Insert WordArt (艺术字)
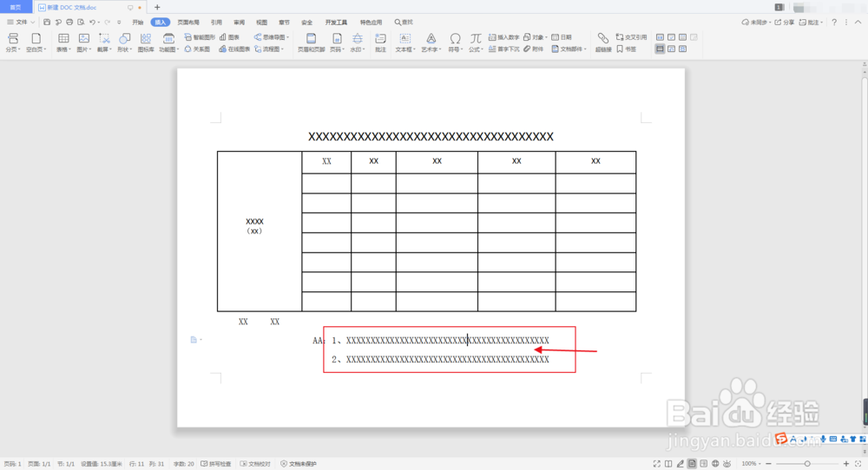This screenshot has width=868, height=470. click(x=431, y=42)
